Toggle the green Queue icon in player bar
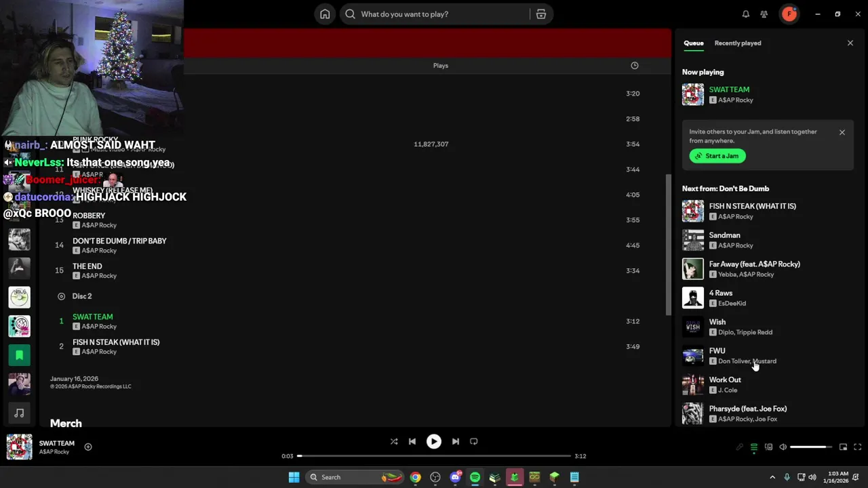Image resolution: width=868 pixels, height=488 pixels. pyautogui.click(x=753, y=447)
